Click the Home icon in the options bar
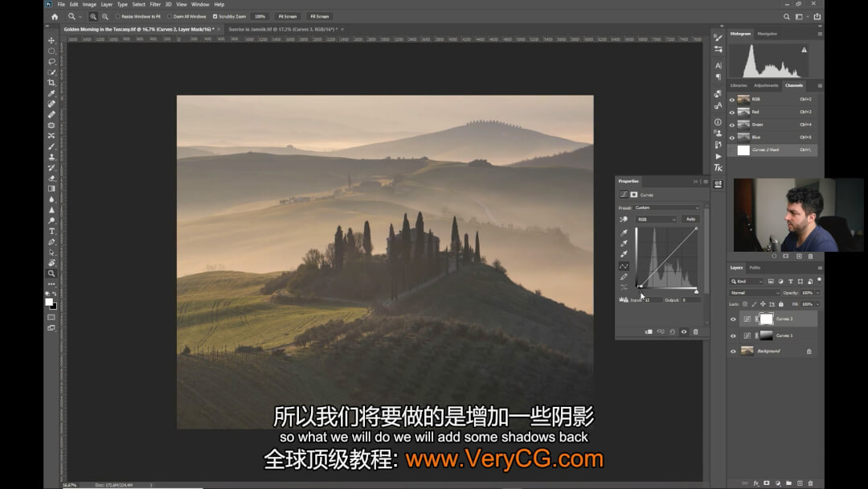868x489 pixels. [x=55, y=17]
